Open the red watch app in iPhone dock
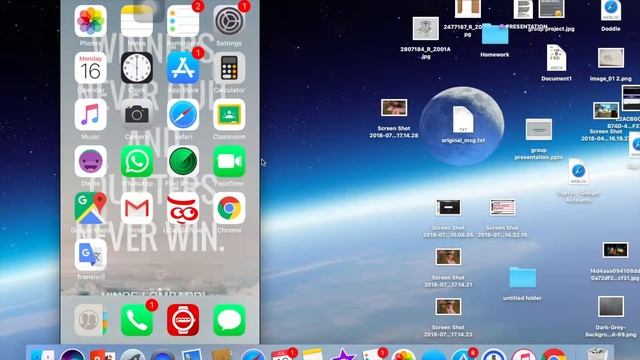 pyautogui.click(x=183, y=320)
